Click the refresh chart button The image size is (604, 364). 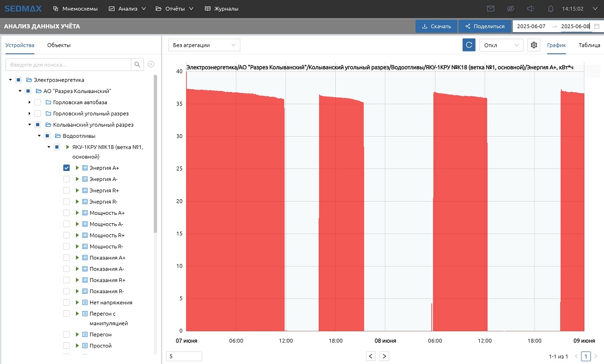point(469,45)
